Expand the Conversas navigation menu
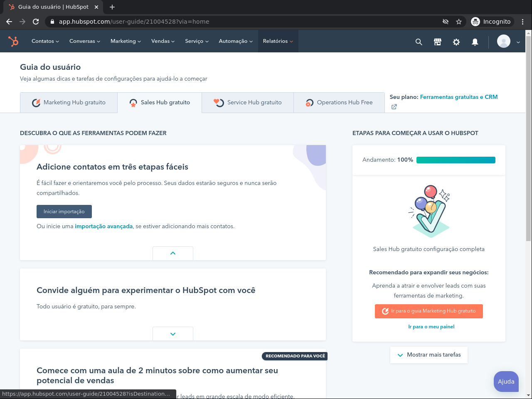This screenshot has width=532, height=399. 85,41
